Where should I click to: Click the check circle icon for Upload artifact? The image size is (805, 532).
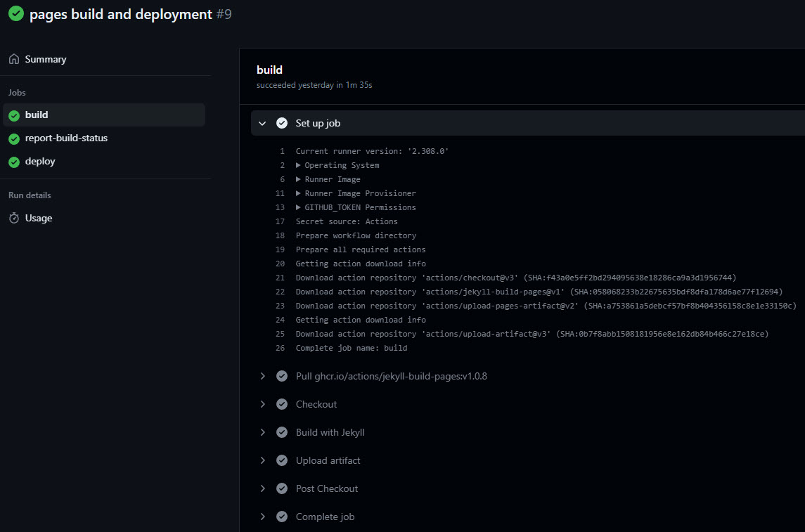pyautogui.click(x=282, y=461)
